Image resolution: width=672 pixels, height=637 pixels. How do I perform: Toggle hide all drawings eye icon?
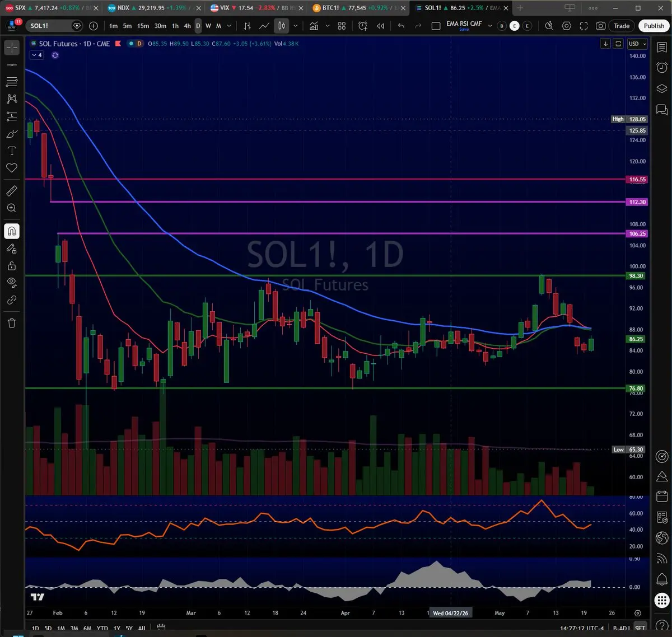coord(11,283)
